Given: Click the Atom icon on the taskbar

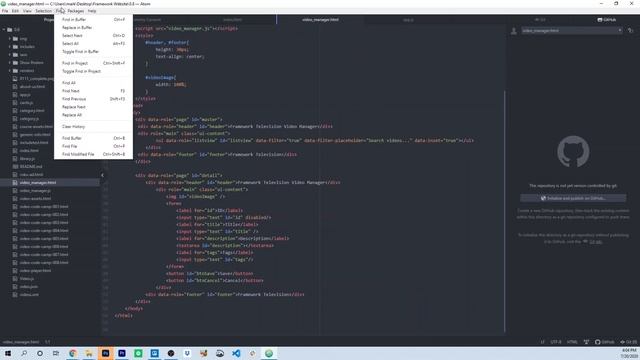Looking at the screenshot, I should click(269, 353).
